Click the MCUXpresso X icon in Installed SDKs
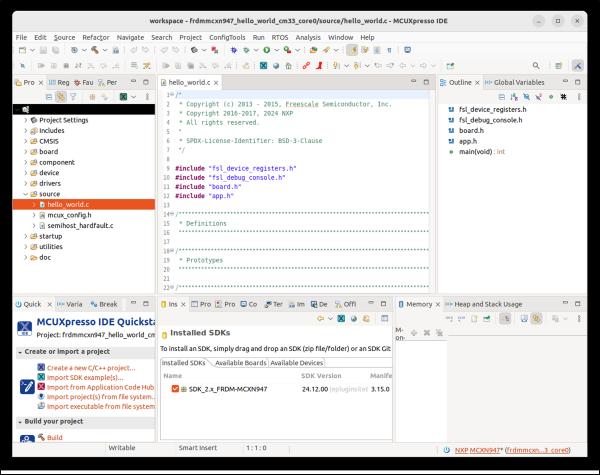The width and height of the screenshot is (600, 475). point(342,318)
